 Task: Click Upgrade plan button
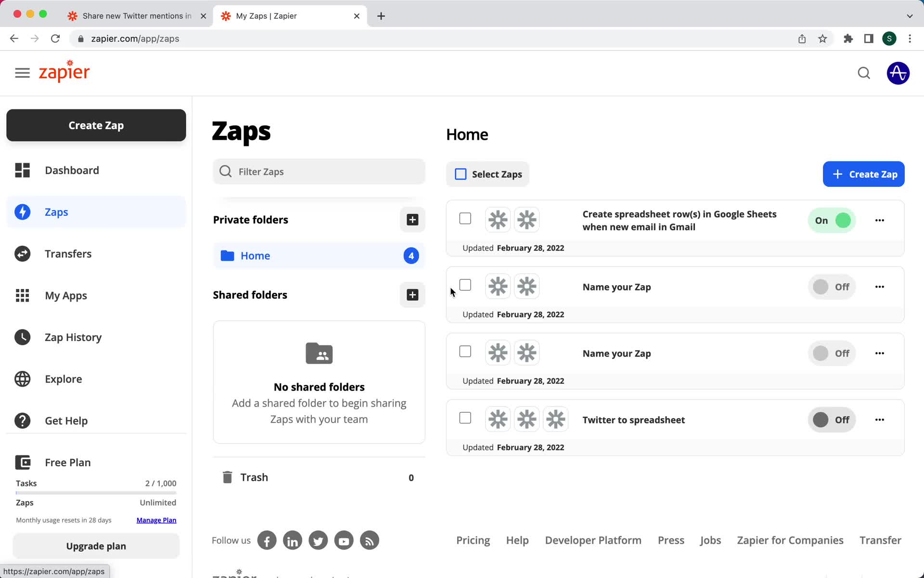tap(96, 545)
